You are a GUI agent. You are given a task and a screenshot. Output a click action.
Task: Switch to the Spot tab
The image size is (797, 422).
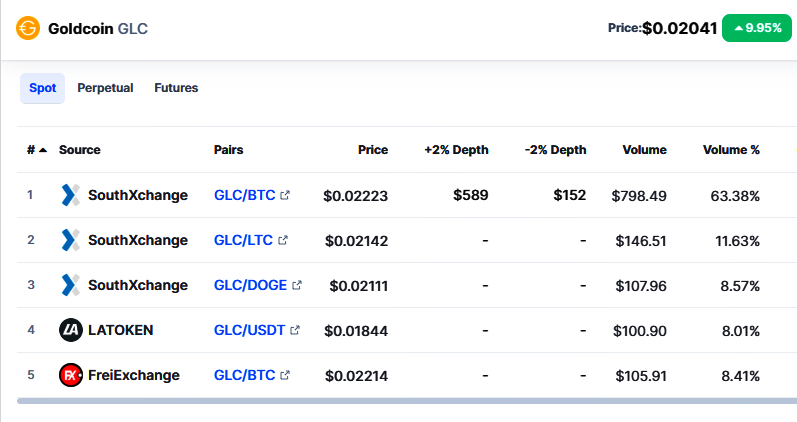click(43, 88)
